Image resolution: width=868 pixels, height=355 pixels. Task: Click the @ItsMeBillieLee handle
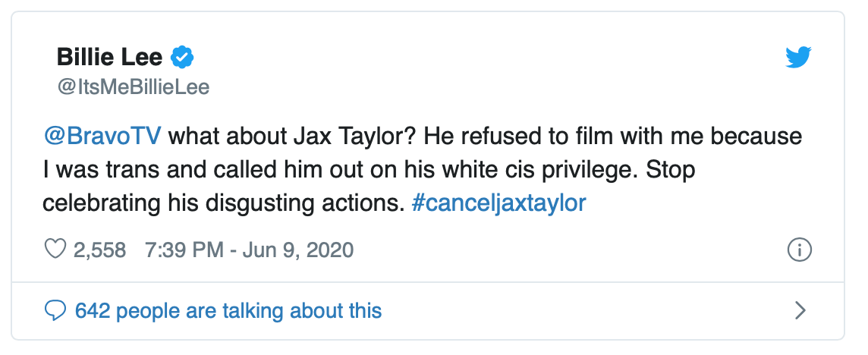pos(133,87)
